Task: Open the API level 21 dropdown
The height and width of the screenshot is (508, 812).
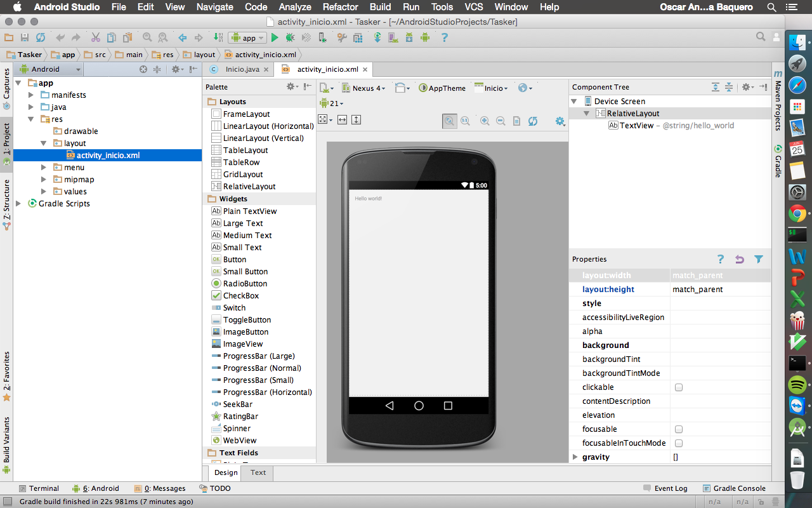Action: [x=332, y=104]
